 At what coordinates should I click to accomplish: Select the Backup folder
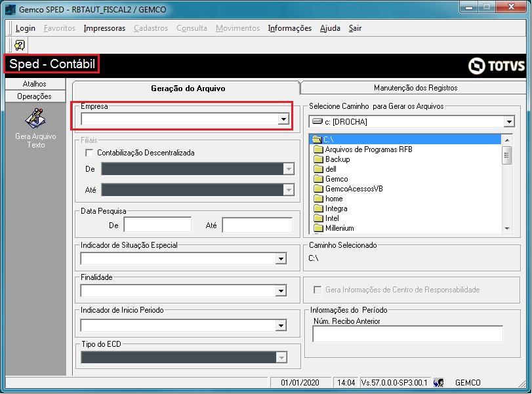331,159
